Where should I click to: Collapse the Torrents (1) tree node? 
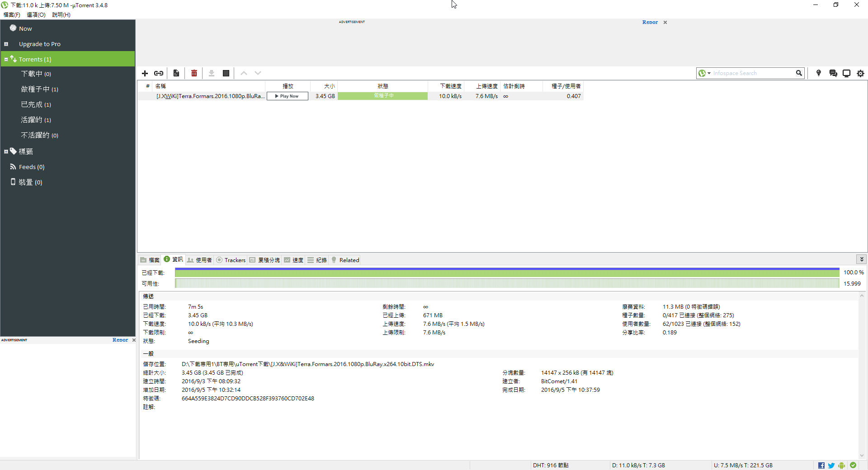pyautogui.click(x=6, y=59)
